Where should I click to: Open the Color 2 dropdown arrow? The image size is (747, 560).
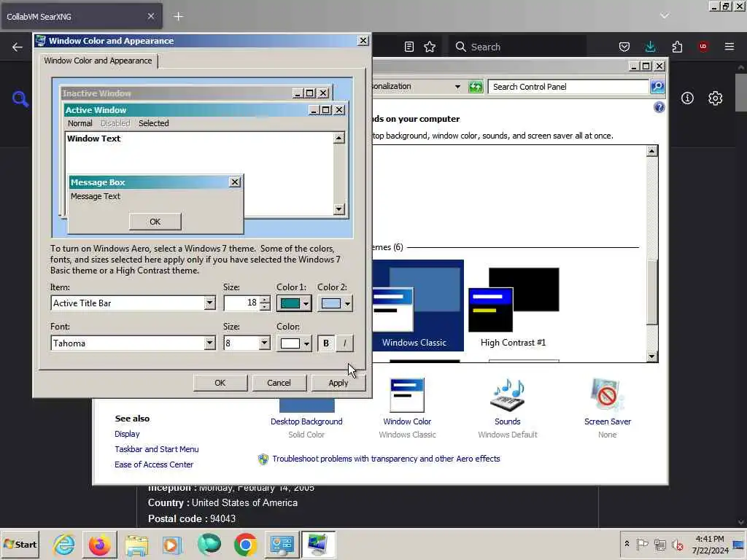(x=347, y=303)
